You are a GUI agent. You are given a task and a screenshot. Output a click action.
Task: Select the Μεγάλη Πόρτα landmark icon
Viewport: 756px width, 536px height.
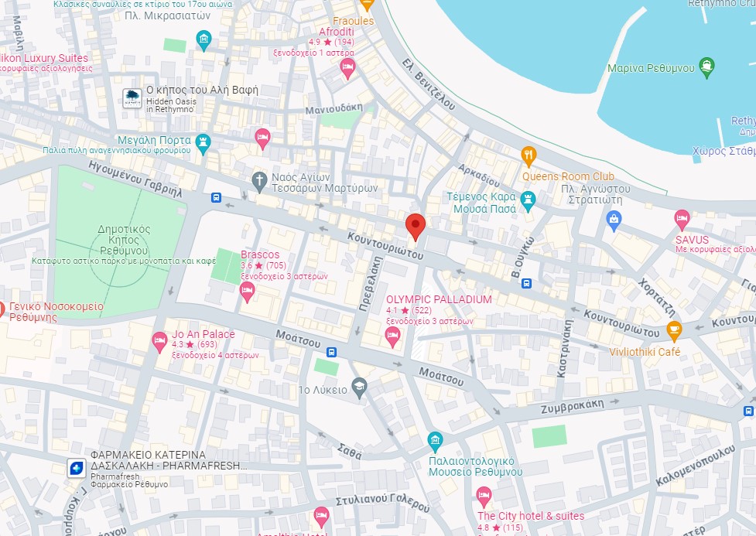coord(203,144)
